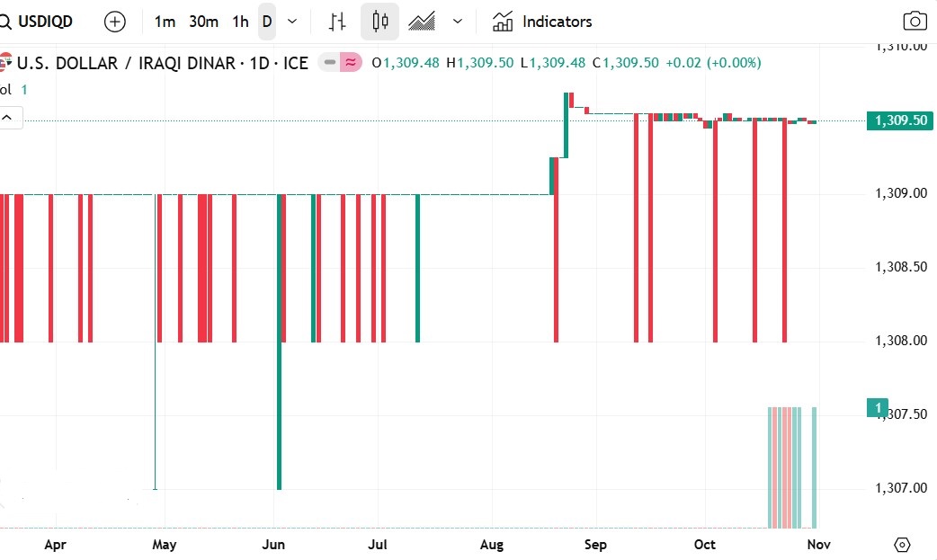The image size is (937, 560).
Task: Open chart settings hexagon icon near time axis
Action: coord(903,545)
